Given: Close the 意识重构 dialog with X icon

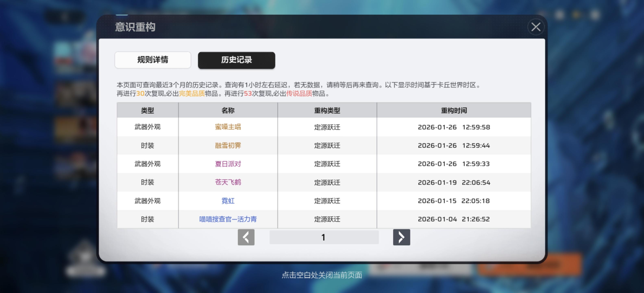Looking at the screenshot, I should [x=535, y=27].
